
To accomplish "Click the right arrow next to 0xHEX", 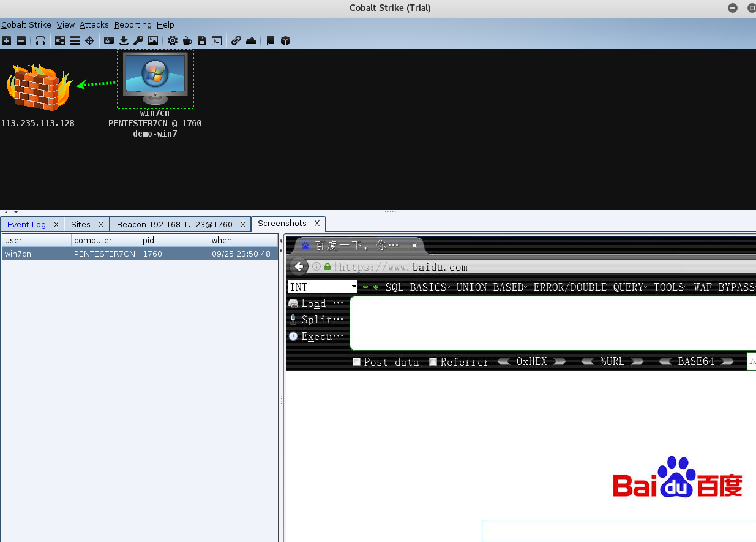I will (x=559, y=361).
